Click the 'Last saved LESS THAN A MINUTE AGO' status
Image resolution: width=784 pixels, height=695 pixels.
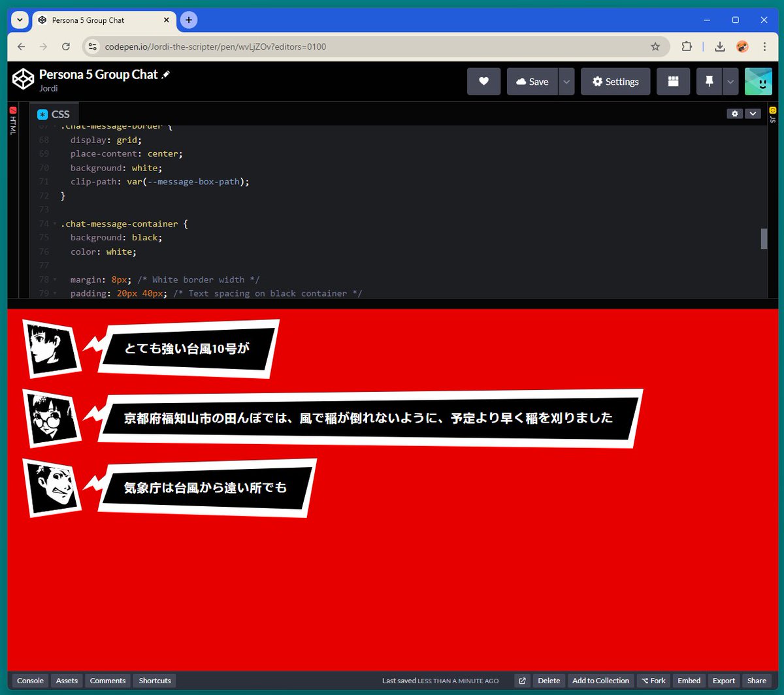(440, 681)
